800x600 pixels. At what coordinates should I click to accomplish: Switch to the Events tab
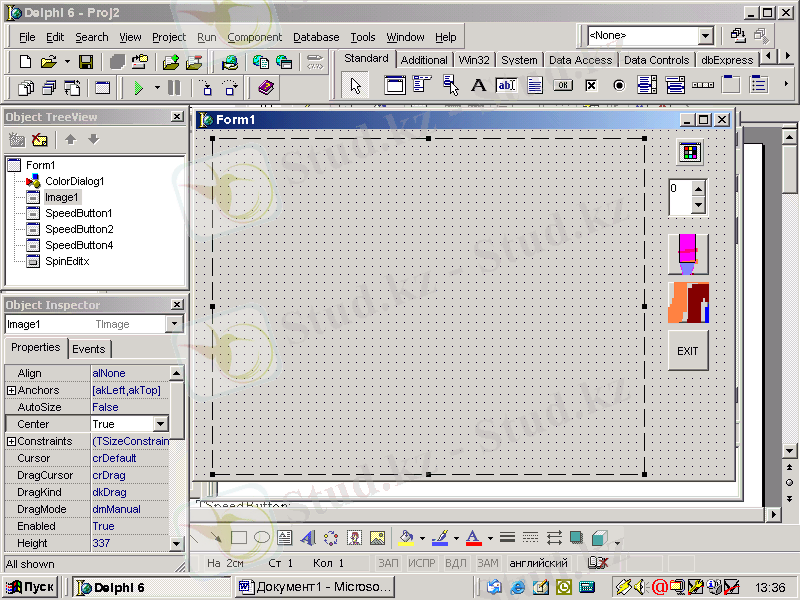(x=89, y=349)
